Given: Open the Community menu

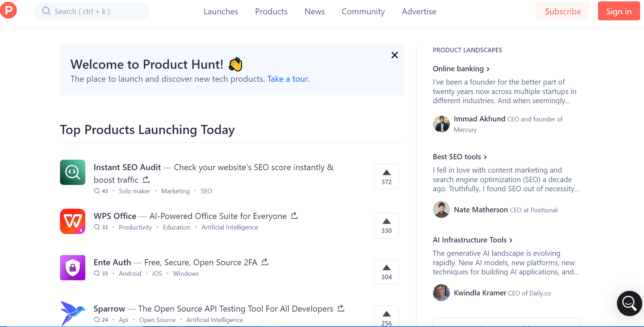Looking at the screenshot, I should coord(363,12).
